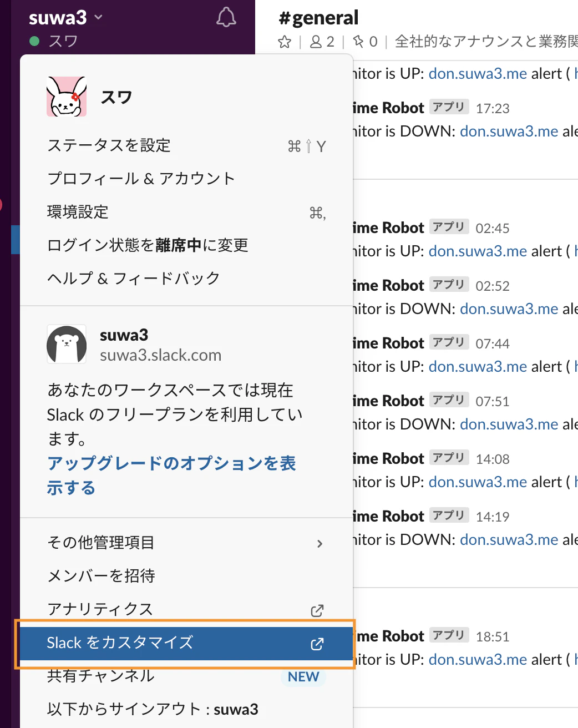Click the channel topic 全社的なアナウンス text
578x728 pixels.
pyautogui.click(x=486, y=42)
